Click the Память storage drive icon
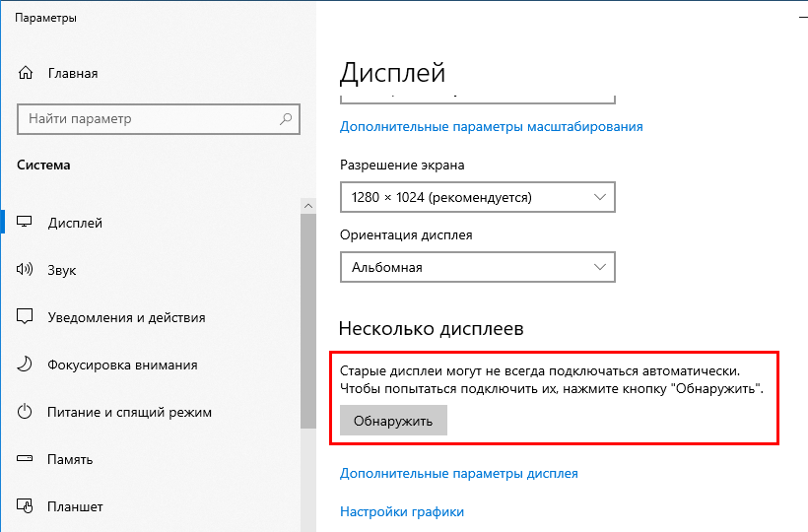Screen dimensions: 808x532 tap(27, 459)
